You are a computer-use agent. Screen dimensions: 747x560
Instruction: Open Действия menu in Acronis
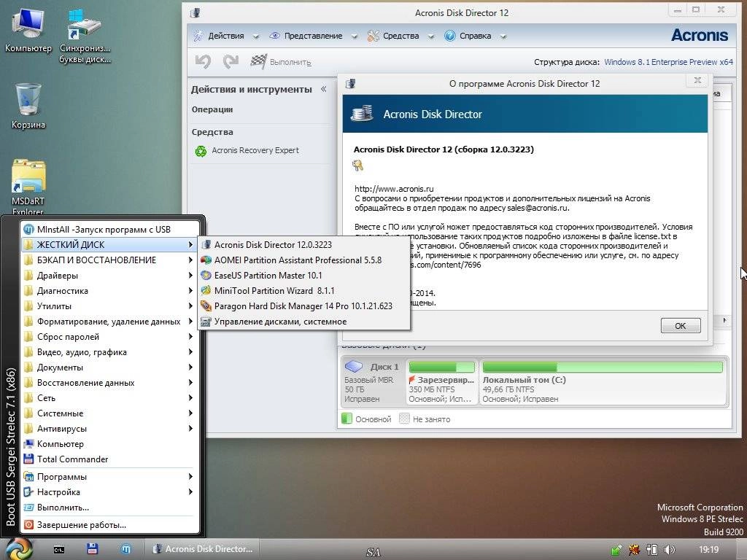coord(226,36)
